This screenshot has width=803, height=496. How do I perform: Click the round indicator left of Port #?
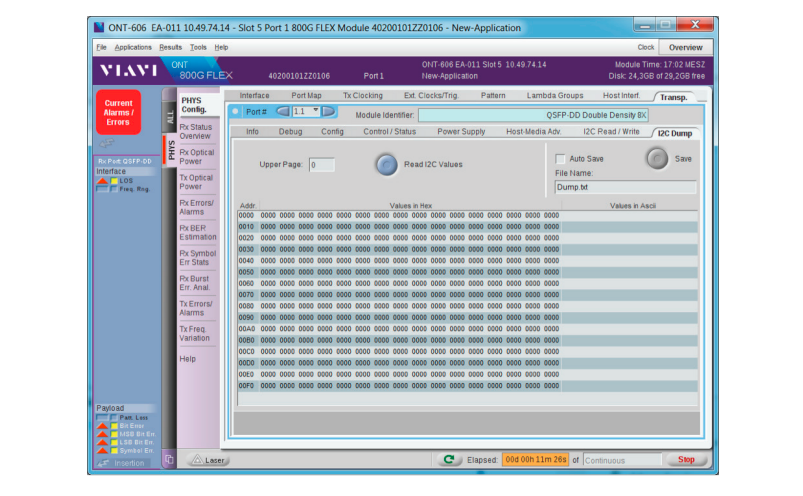pyautogui.click(x=235, y=111)
